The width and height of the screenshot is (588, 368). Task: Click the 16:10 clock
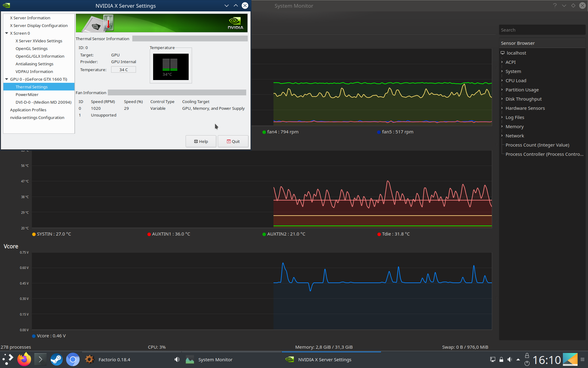[547, 359]
